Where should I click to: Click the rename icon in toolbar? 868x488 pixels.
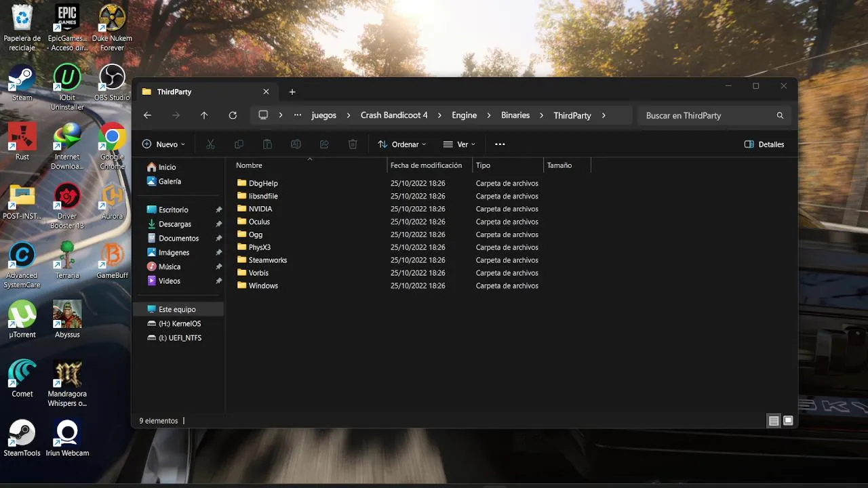click(296, 144)
